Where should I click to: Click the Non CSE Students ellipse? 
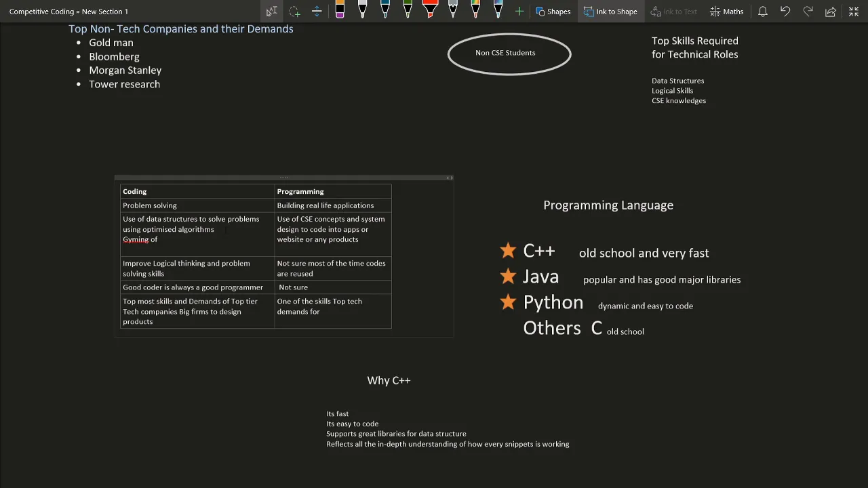tap(509, 54)
